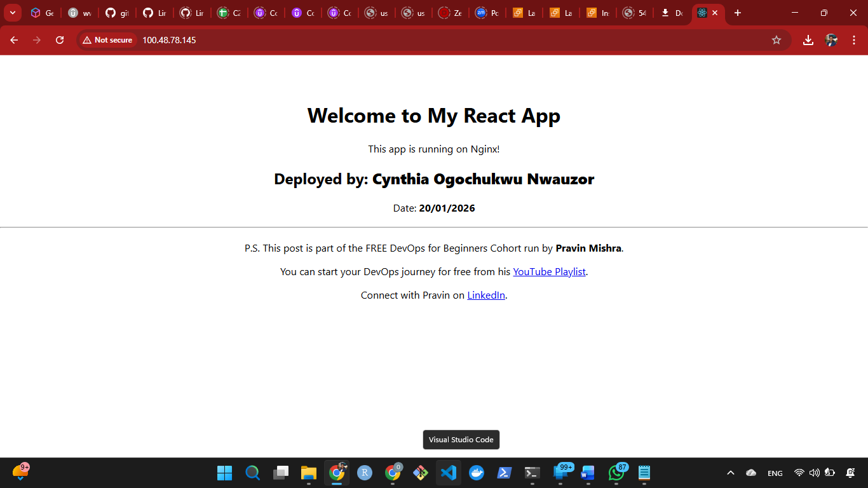Bookmark this page with the star icon

coord(776,40)
